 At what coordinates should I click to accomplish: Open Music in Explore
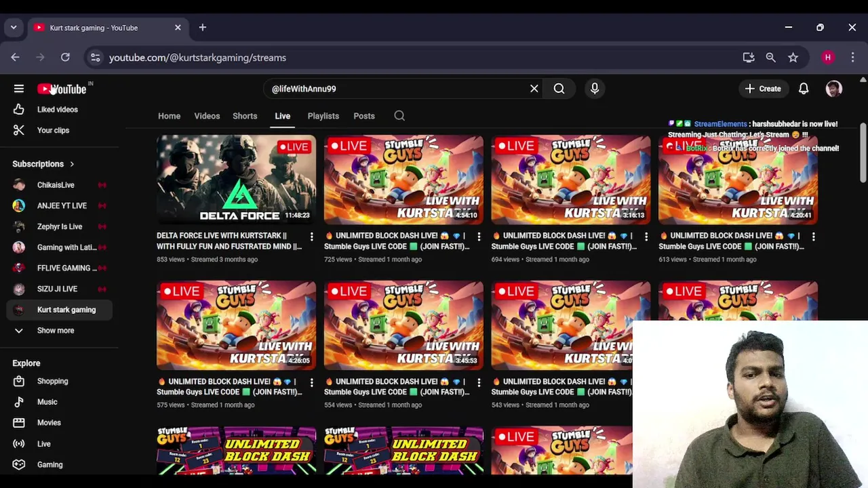point(60,402)
